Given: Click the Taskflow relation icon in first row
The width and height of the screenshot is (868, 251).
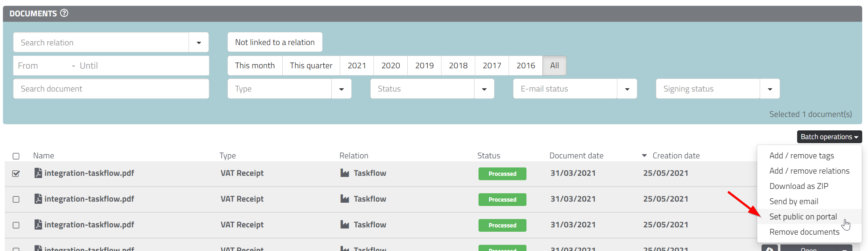Looking at the screenshot, I should point(344,173).
